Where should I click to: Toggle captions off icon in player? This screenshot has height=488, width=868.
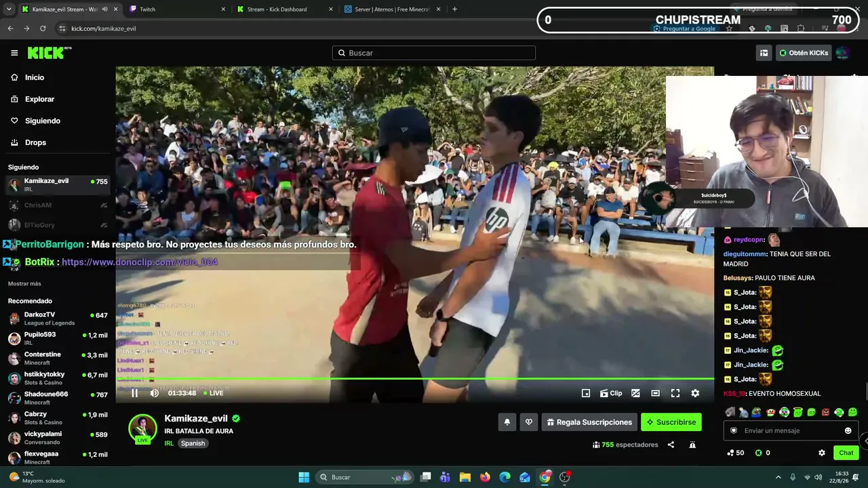click(x=635, y=393)
